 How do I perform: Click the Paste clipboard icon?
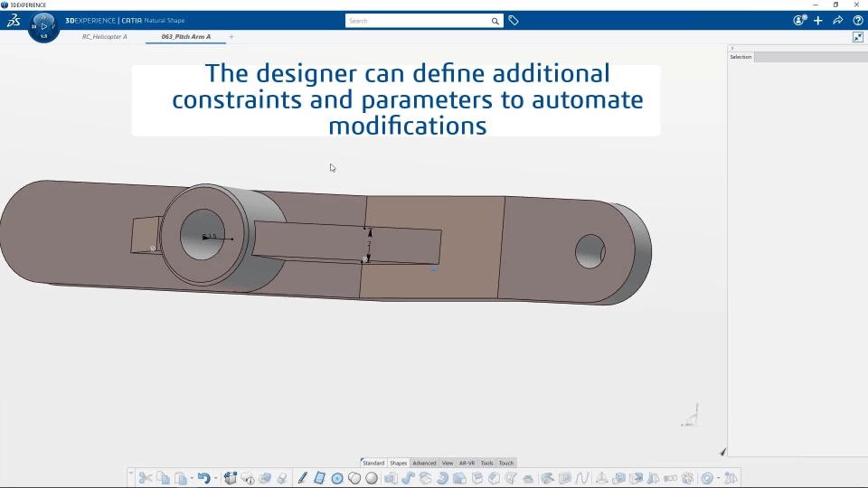[181, 478]
